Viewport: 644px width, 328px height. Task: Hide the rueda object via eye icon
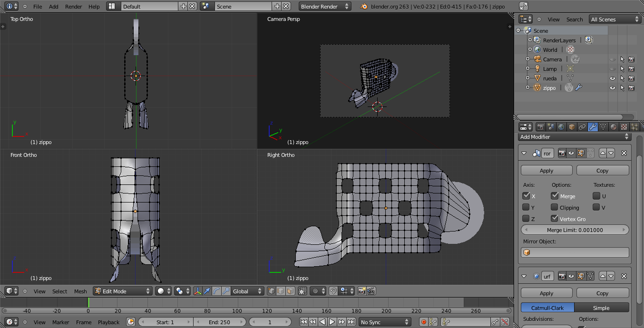tap(612, 78)
